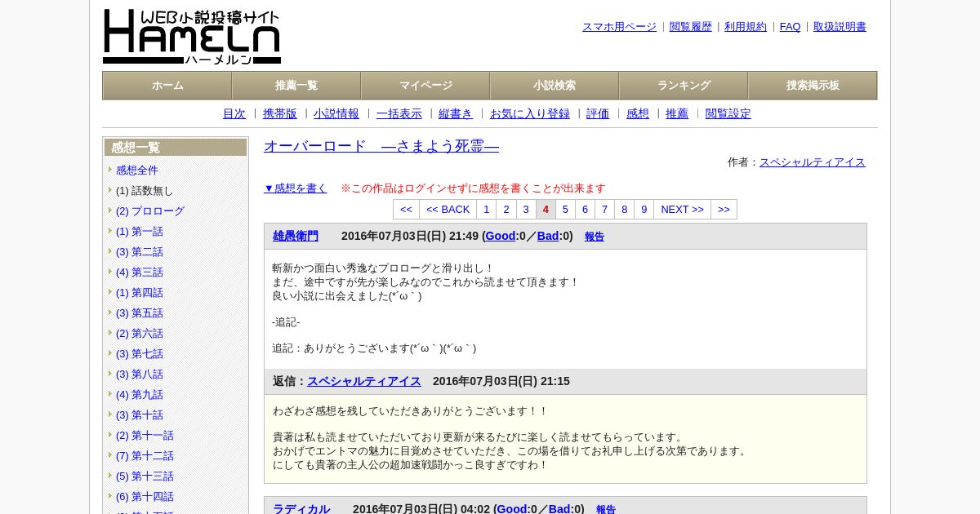Image resolution: width=980 pixels, height=514 pixels.
Task: Open 閲覧設定 settings link
Action: point(728,114)
